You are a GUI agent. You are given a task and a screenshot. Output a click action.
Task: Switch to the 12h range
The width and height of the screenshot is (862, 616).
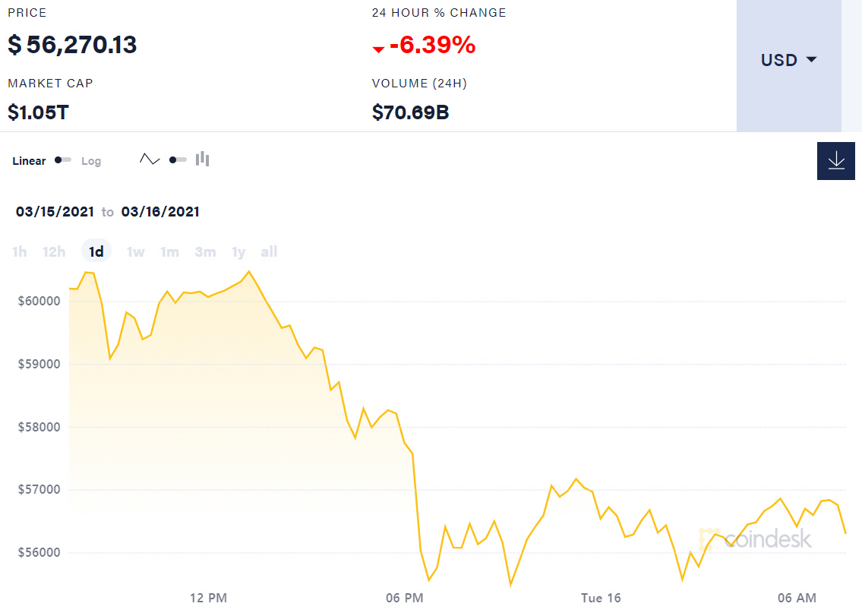point(54,252)
